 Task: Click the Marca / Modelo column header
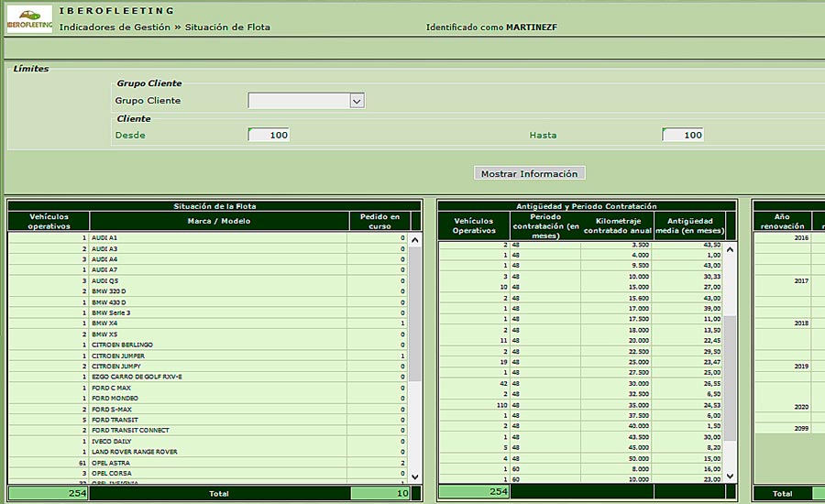pos(219,221)
